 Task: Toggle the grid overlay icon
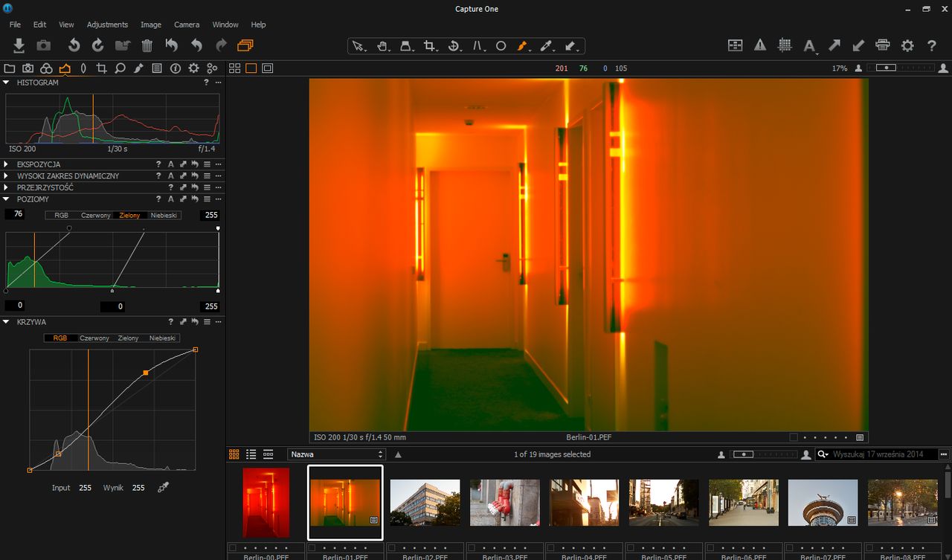(x=785, y=45)
